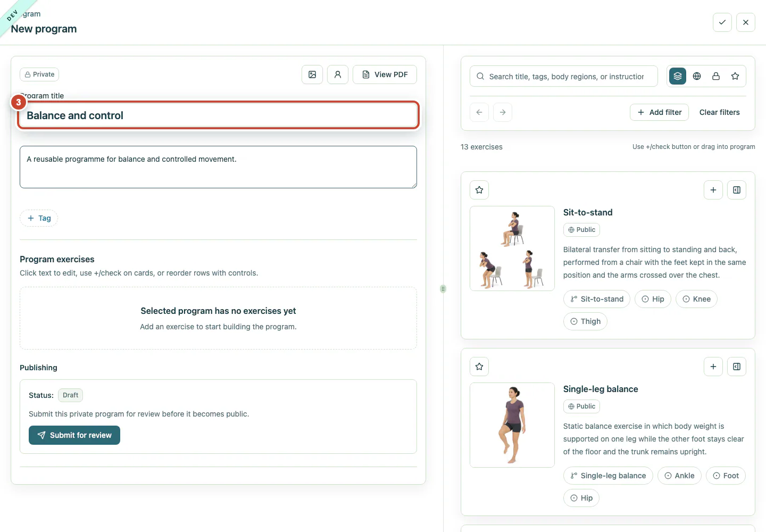Screen dimensions: 766x532
Task: Click the Sit-to-stand exercise title
Action: [588, 212]
